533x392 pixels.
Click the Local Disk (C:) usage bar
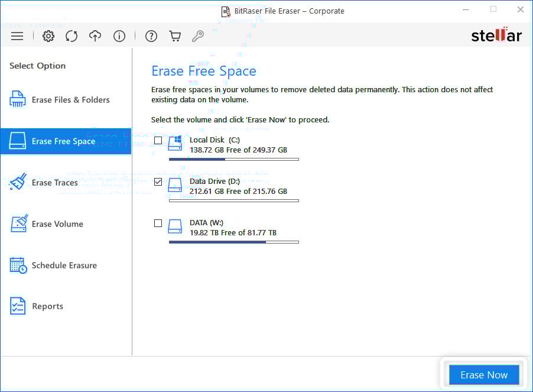point(234,159)
